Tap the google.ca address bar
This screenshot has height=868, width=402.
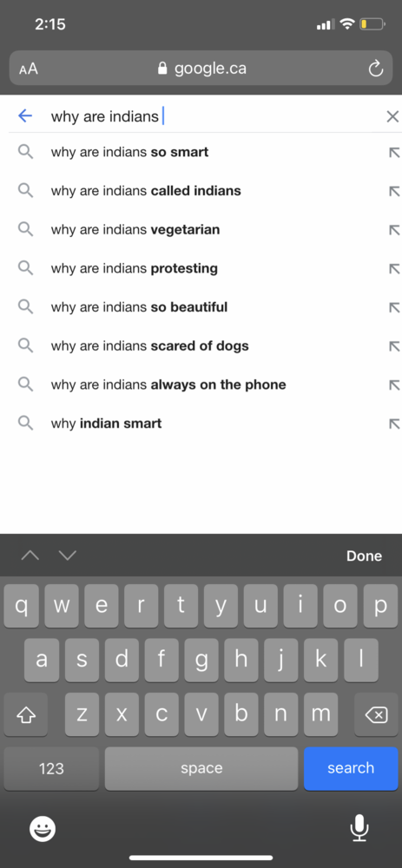201,69
